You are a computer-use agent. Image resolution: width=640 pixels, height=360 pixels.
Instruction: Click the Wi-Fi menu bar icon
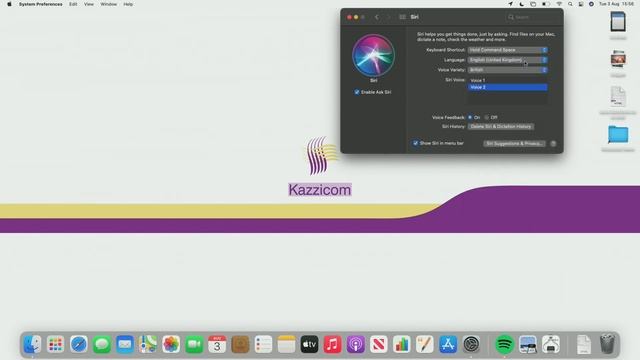pyautogui.click(x=559, y=4)
